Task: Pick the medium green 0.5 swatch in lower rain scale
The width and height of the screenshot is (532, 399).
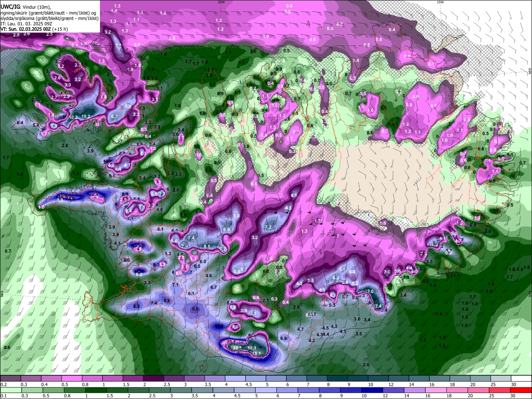Action: (x=53, y=390)
